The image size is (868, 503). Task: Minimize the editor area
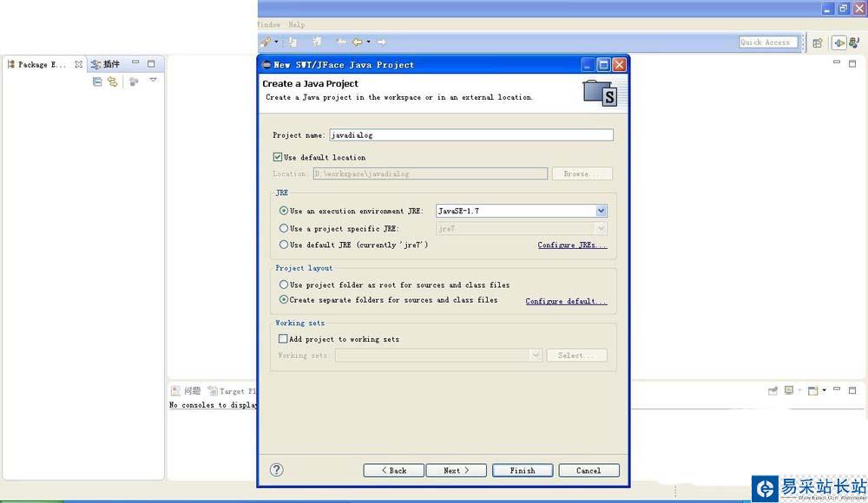click(x=837, y=62)
